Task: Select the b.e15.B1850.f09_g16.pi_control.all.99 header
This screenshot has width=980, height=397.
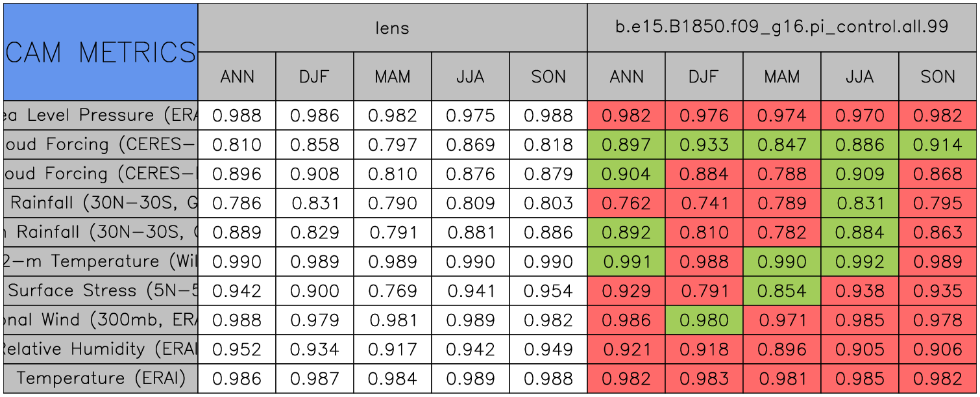Action: pyautogui.click(x=781, y=28)
